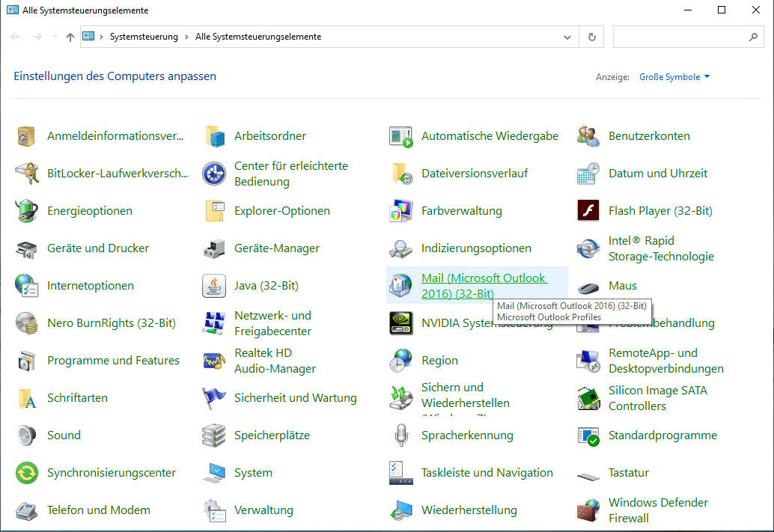Viewport: 774px width, 532px height.
Task: Open the System link
Action: point(253,473)
